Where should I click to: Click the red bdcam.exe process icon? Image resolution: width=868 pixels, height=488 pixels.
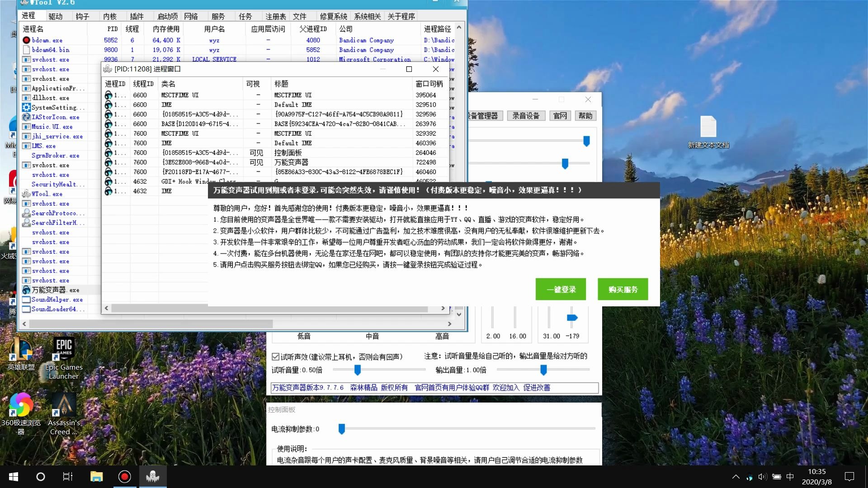[x=26, y=40]
